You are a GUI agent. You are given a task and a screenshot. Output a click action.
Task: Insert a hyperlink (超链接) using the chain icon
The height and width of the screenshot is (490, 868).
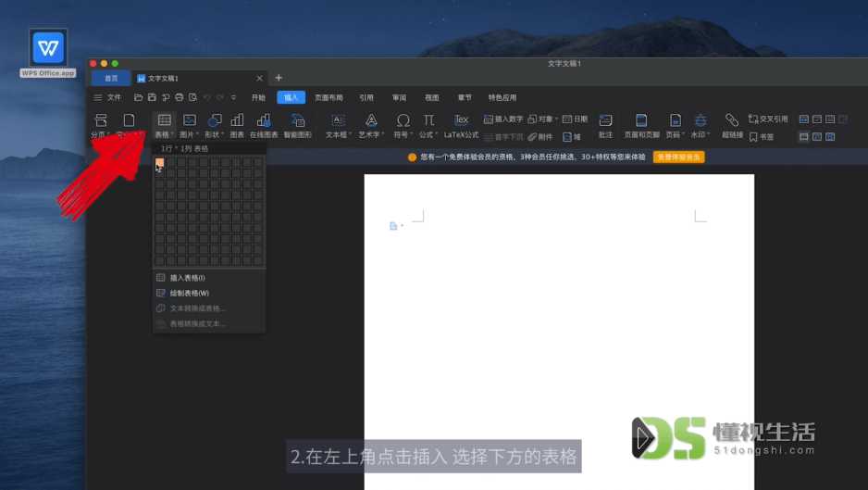click(x=732, y=125)
